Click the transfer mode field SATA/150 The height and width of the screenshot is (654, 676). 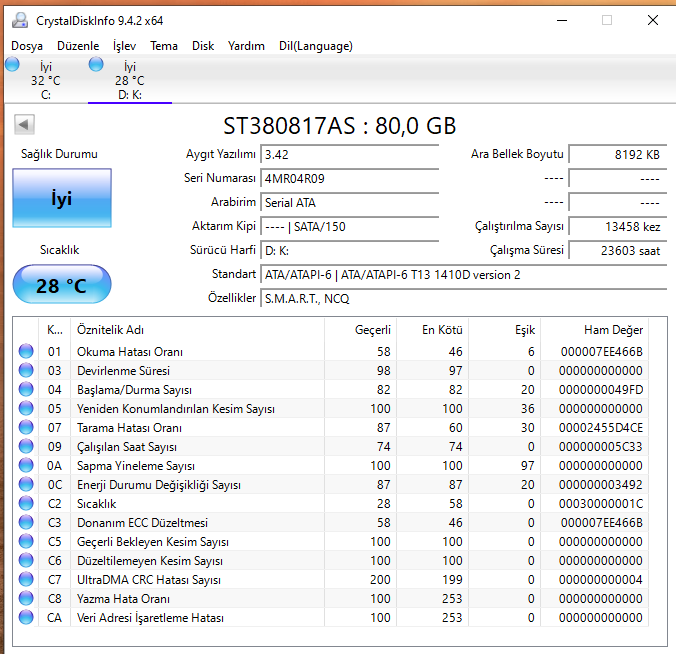click(x=349, y=226)
